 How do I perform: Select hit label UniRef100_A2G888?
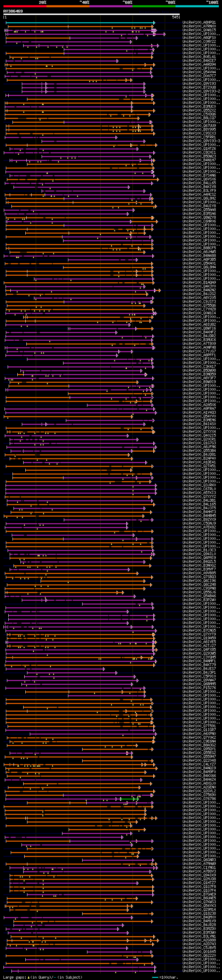click(x=199, y=940)
